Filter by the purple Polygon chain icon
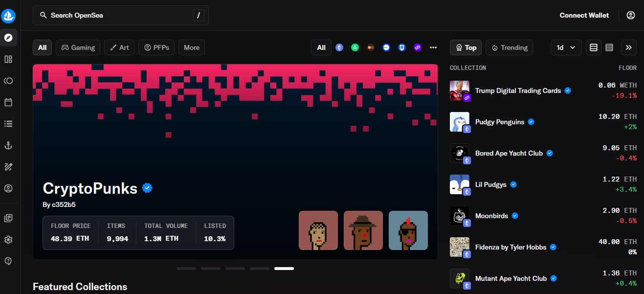The width and height of the screenshot is (644, 294). pyautogui.click(x=418, y=47)
